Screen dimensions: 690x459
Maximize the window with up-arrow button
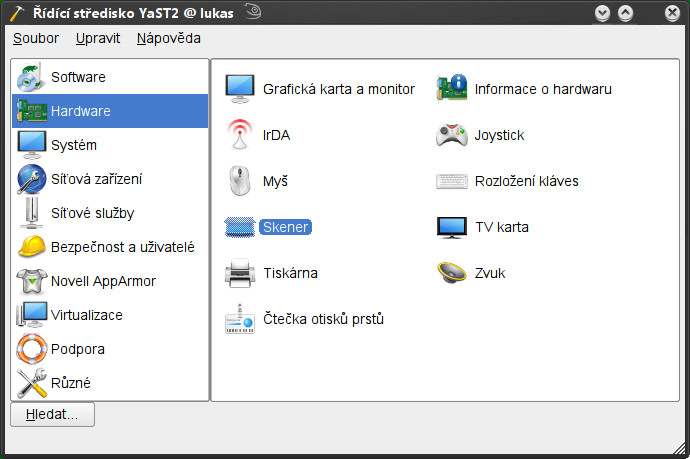point(625,14)
